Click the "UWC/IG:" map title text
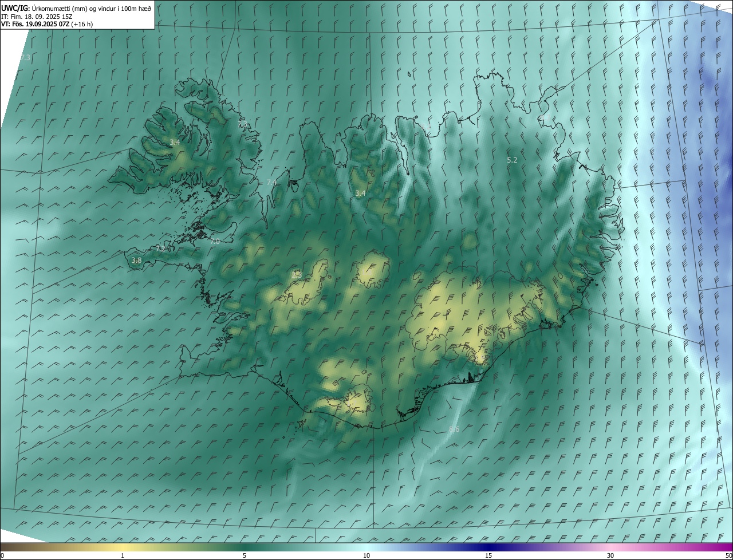733x560 pixels. coord(15,7)
